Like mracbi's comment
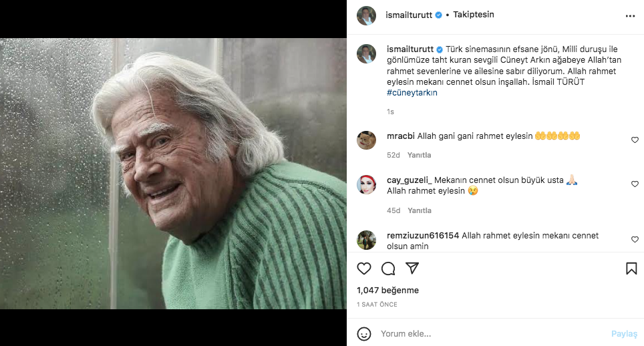 [635, 140]
